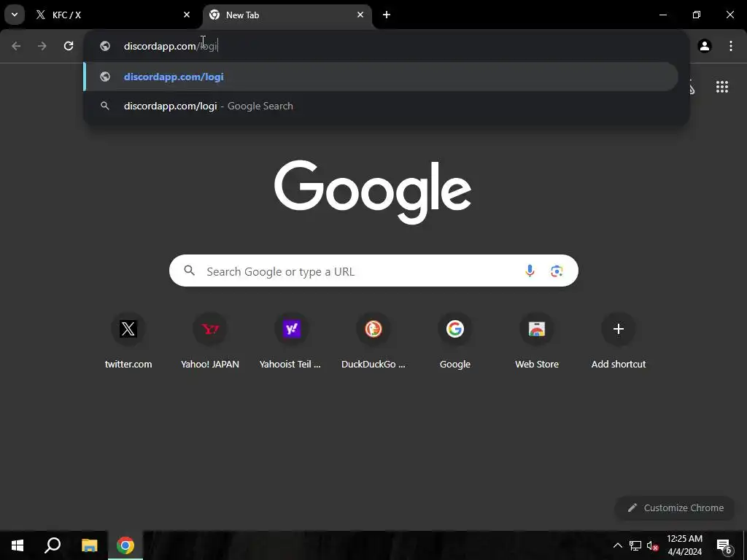The image size is (747, 560).
Task: Click the address bar text discordapp.com/logi
Action: point(171,46)
